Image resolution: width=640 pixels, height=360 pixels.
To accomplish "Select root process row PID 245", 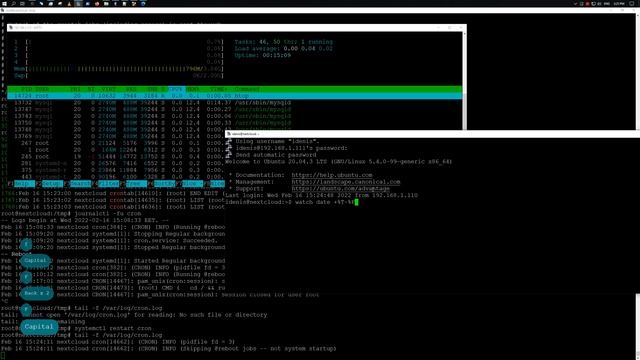I will coord(116,156).
